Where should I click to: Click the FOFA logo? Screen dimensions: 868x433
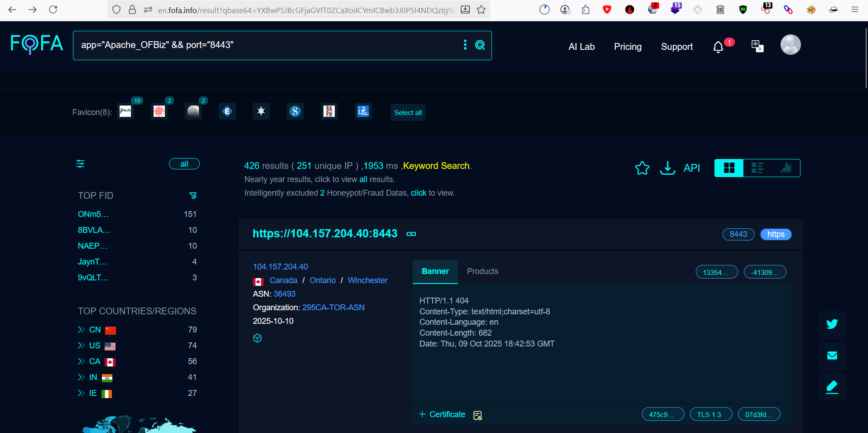[37, 44]
